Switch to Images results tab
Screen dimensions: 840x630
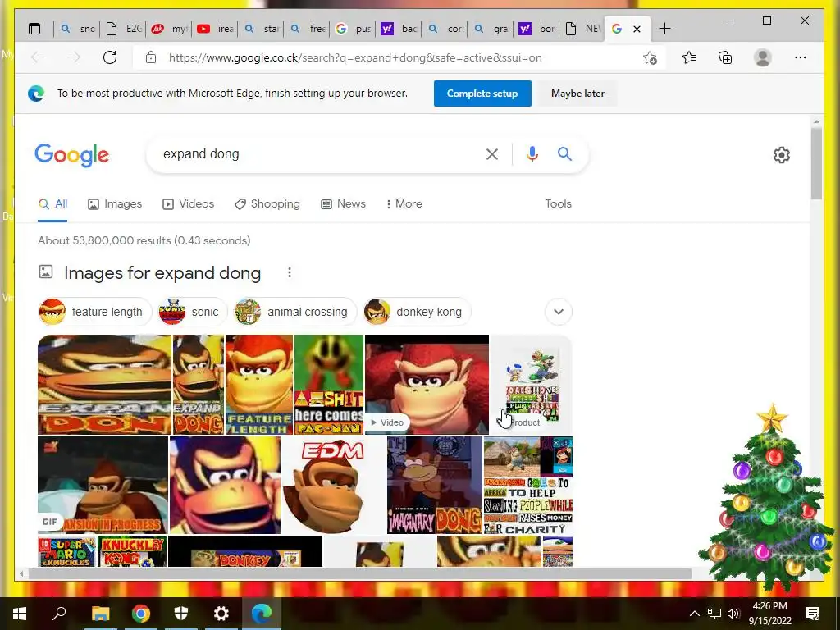(115, 204)
